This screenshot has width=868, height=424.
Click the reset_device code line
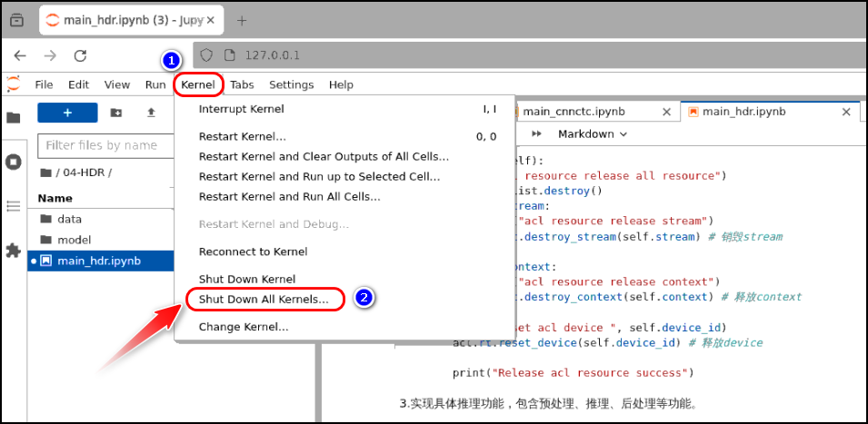click(607, 342)
